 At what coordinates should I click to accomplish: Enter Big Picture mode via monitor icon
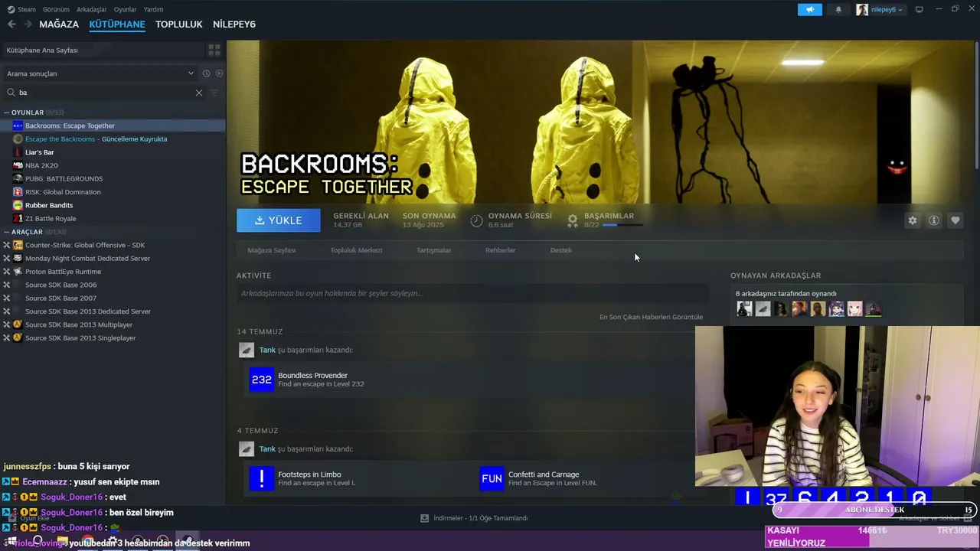pos(920,9)
